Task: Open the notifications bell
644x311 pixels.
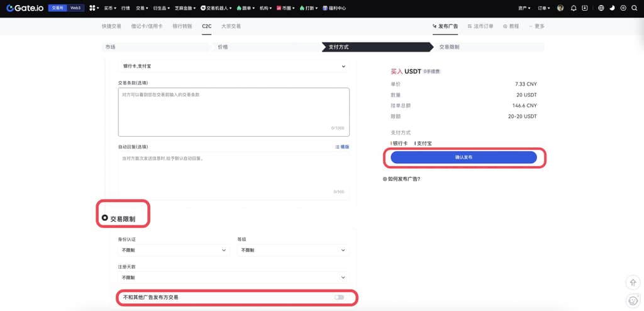Action: tap(573, 8)
